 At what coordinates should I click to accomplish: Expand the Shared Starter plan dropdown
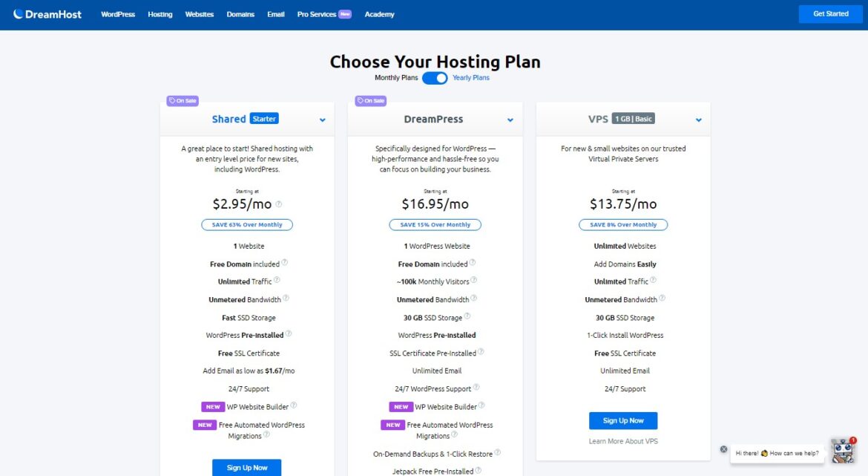pyautogui.click(x=322, y=120)
